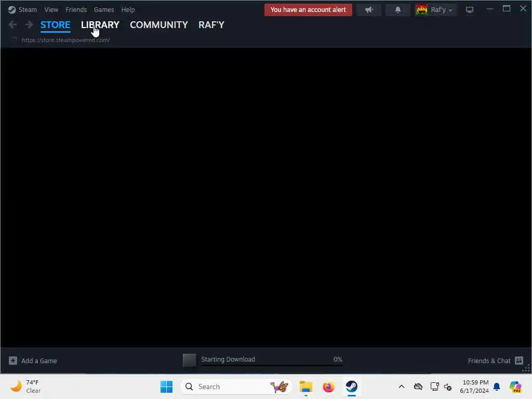Open the RAF'Y profile tab
The width and height of the screenshot is (532, 399).
click(x=211, y=25)
